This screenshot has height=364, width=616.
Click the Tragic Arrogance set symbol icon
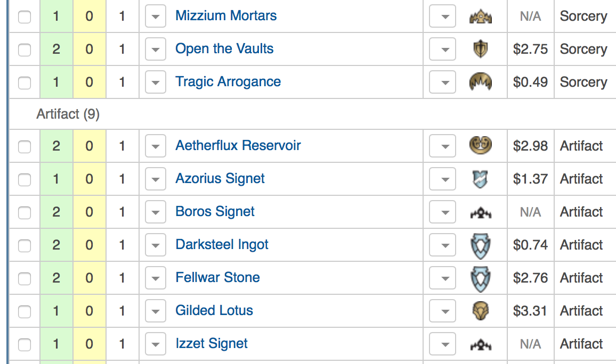[x=481, y=82]
